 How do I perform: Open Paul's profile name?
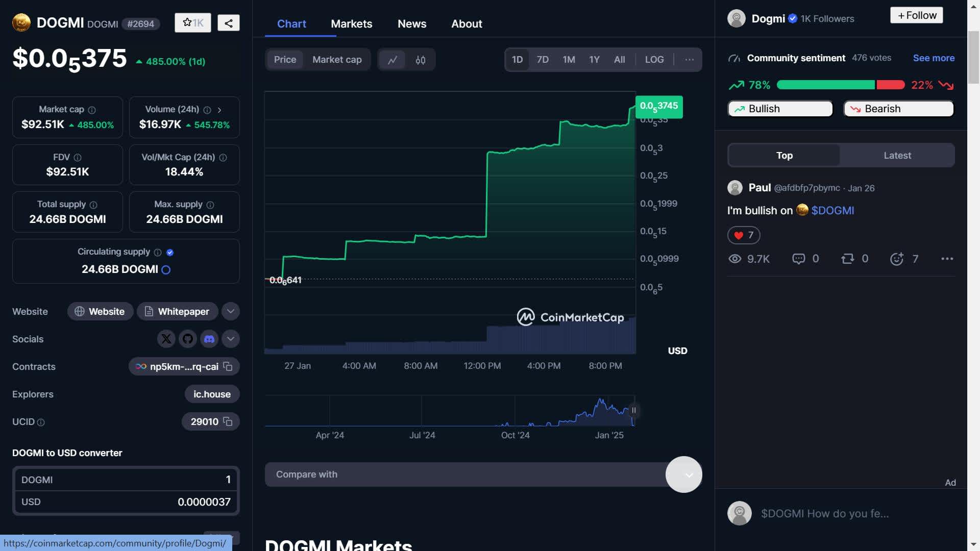[759, 188]
